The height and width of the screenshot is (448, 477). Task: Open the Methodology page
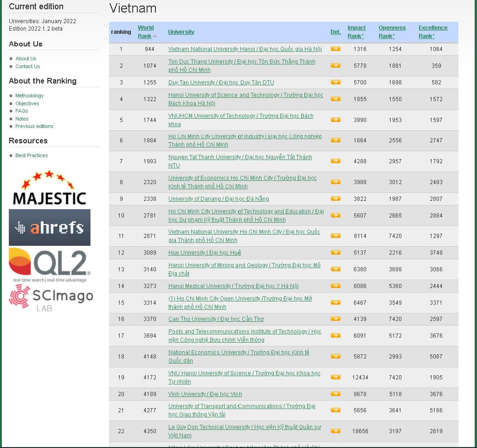point(29,96)
